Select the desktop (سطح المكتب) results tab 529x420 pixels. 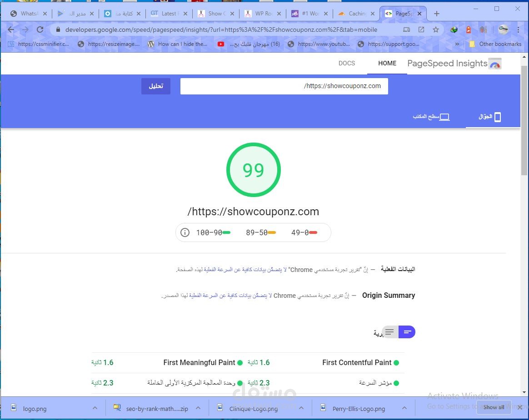431,117
